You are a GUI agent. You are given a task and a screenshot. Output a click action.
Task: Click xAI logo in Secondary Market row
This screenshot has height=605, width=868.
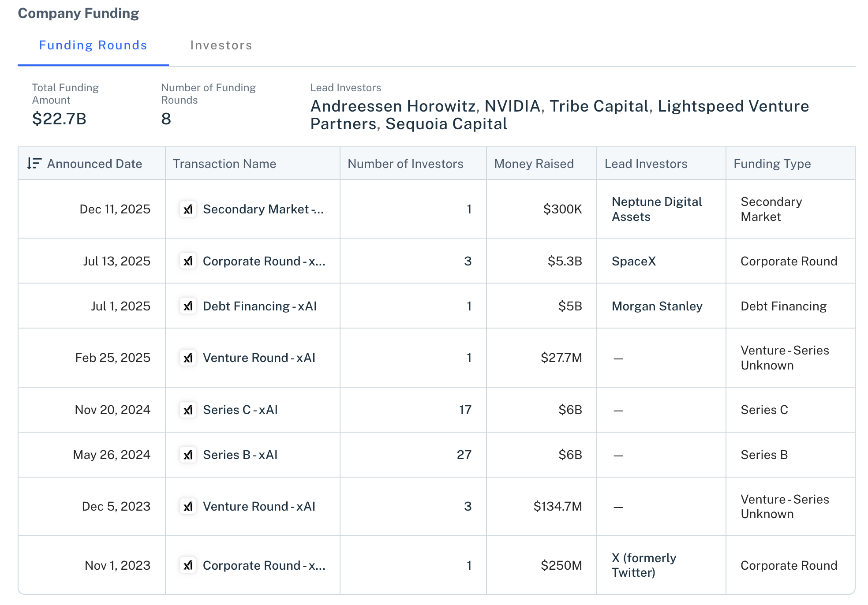pos(188,209)
